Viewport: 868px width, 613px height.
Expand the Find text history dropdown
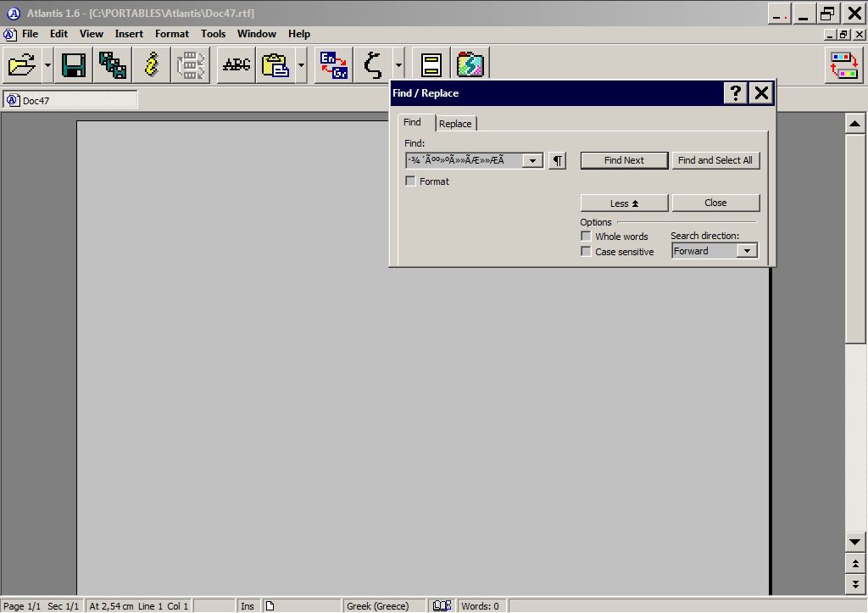point(532,160)
